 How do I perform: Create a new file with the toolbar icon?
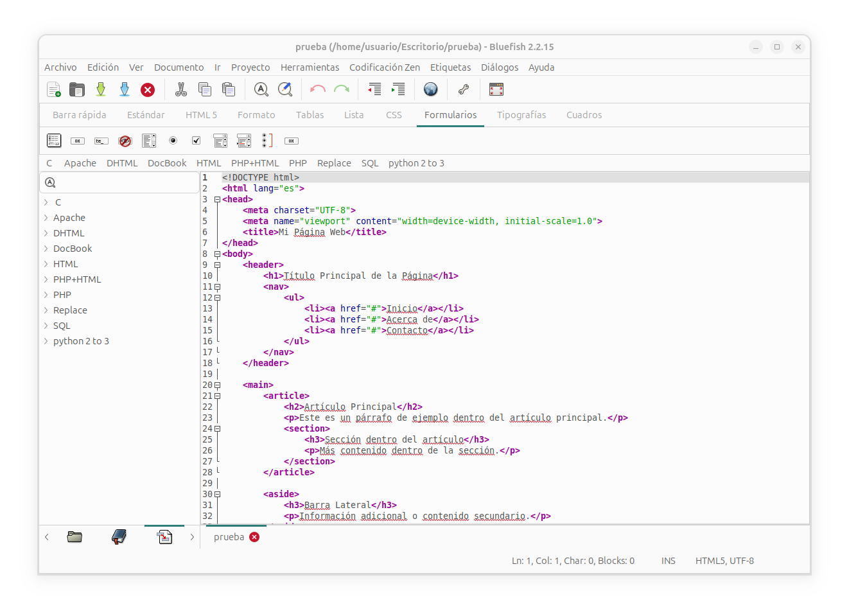click(x=54, y=89)
